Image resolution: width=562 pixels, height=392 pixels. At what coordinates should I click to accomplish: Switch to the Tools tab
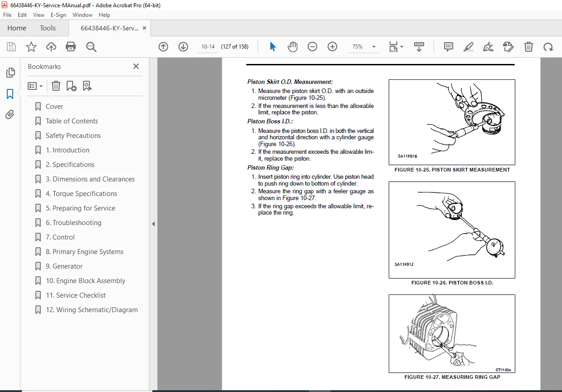pos(48,28)
